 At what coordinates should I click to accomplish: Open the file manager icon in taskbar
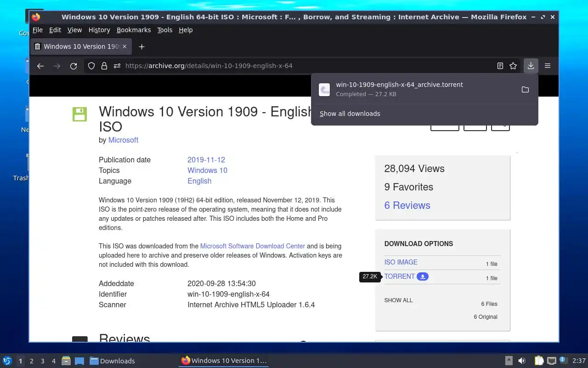[x=66, y=361]
